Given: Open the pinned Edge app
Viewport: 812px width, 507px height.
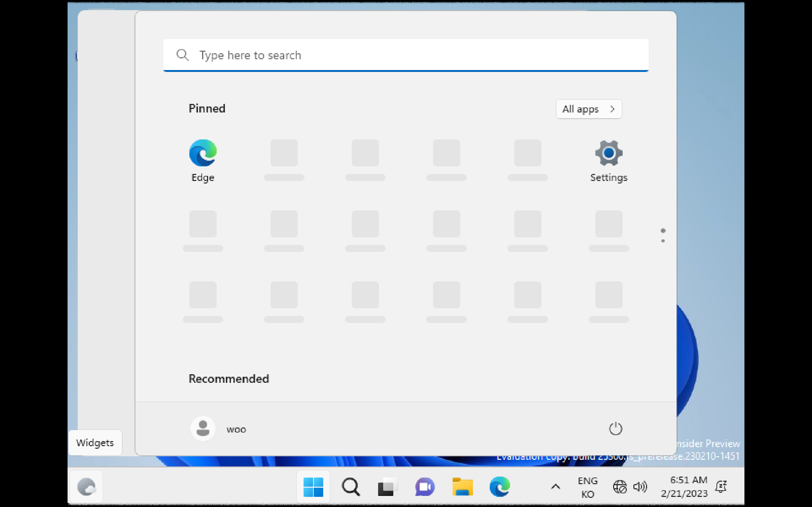Looking at the screenshot, I should click(x=203, y=160).
